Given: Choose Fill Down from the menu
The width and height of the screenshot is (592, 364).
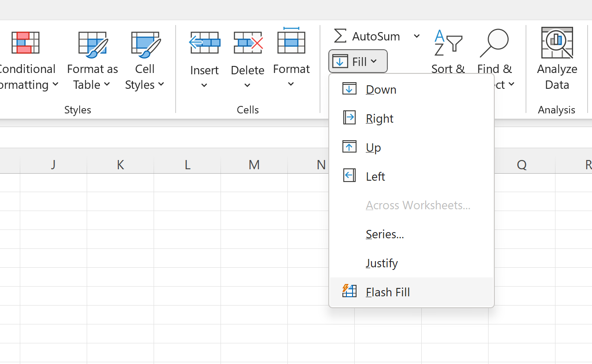Looking at the screenshot, I should click(x=380, y=89).
